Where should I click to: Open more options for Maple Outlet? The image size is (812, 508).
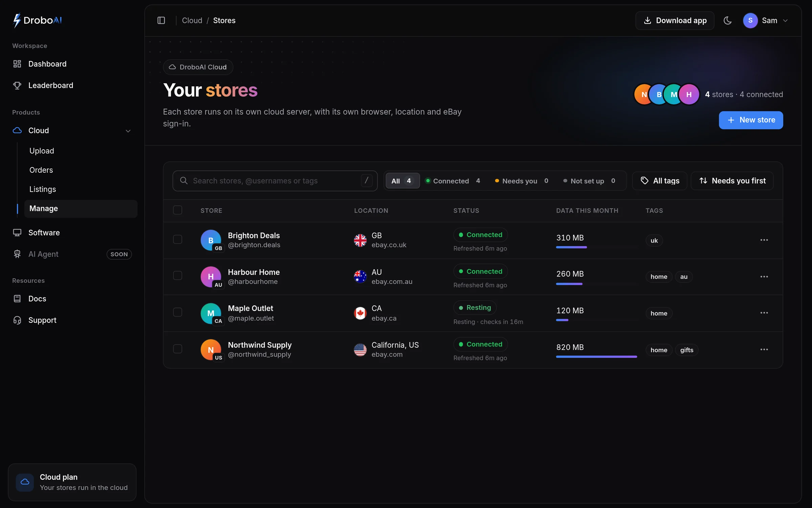[x=764, y=313]
